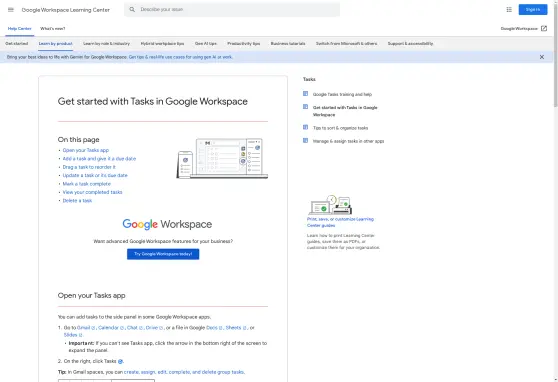The width and height of the screenshot is (558, 382).
Task: Open the Drive link in step 1
Action: 152,328
